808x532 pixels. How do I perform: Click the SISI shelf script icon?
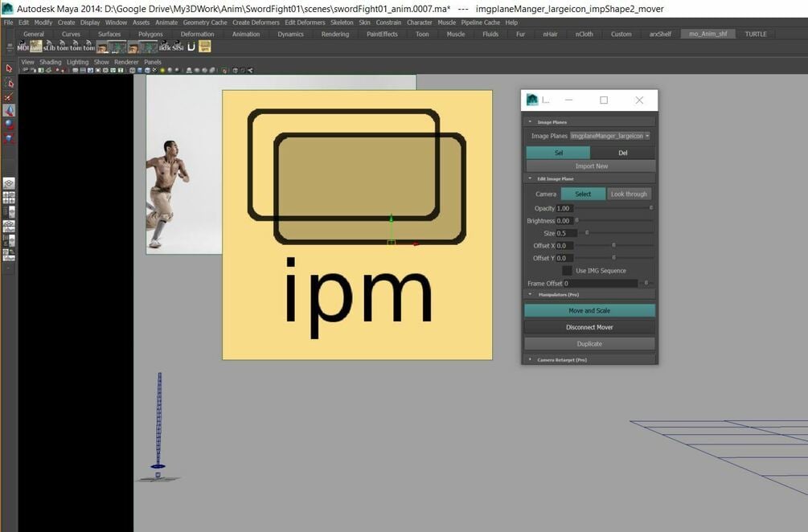(x=178, y=47)
